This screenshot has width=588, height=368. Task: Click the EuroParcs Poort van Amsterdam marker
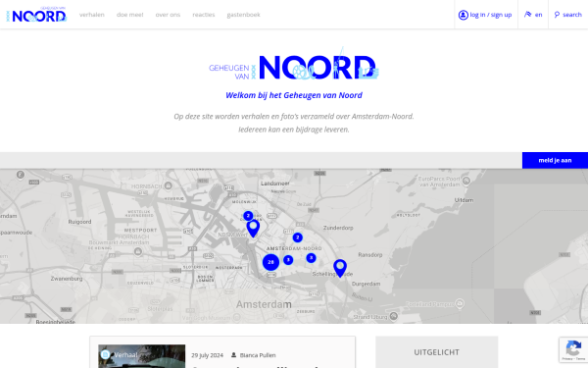[x=466, y=181]
